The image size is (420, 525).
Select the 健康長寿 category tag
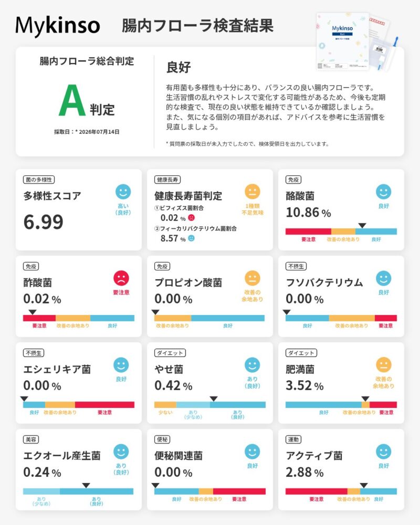(167, 180)
